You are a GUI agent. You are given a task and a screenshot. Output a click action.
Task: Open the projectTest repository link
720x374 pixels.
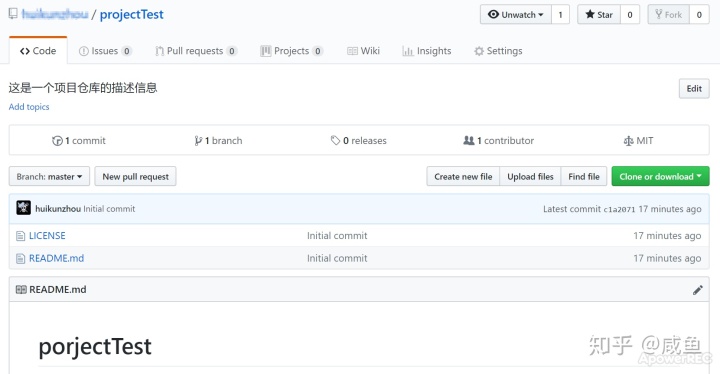(131, 14)
